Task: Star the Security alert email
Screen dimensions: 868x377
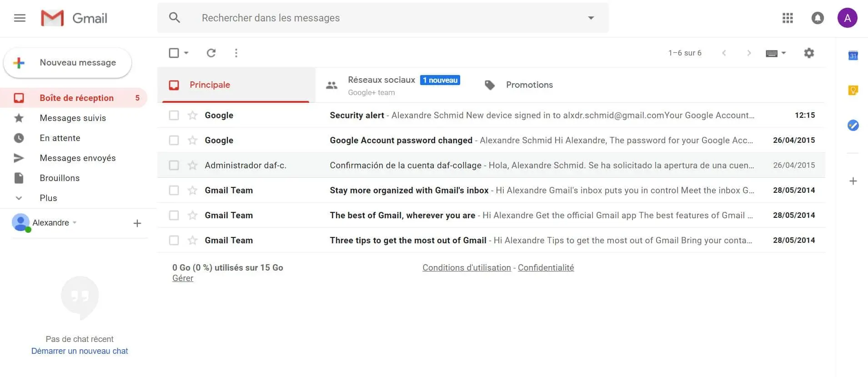Action: coord(193,115)
